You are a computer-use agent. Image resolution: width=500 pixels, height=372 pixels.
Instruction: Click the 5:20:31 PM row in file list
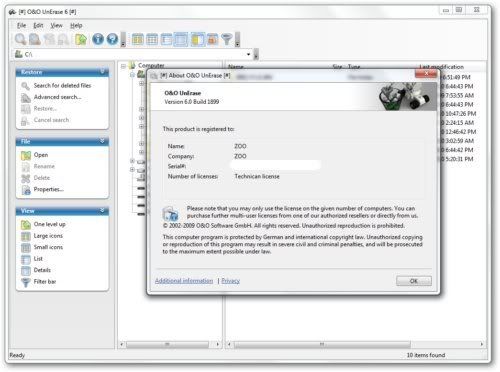tap(457, 159)
